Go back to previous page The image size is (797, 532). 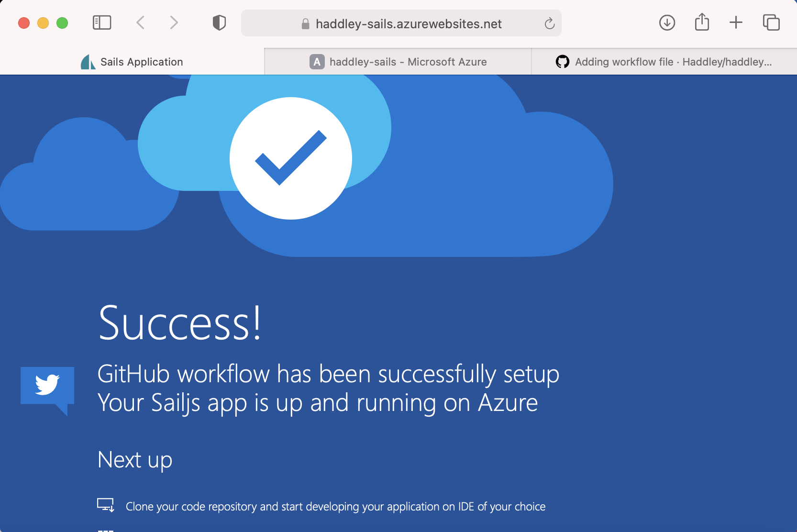tap(140, 22)
